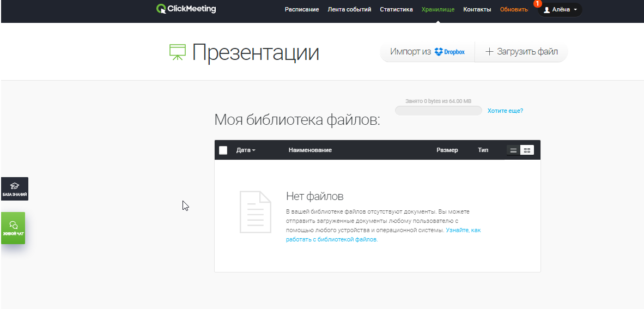
Task: Expand the Алёна account dropdown
Action: pos(560,9)
